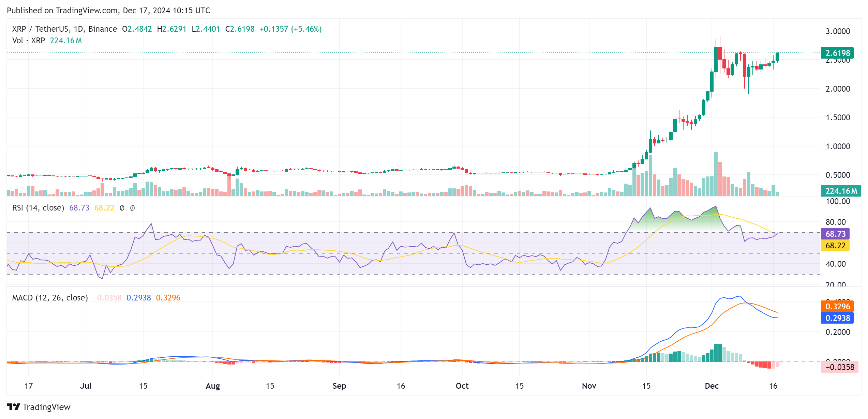This screenshot has height=419, width=868.
Task: Click the MACD histogram value −0.0358 in legend
Action: click(107, 298)
